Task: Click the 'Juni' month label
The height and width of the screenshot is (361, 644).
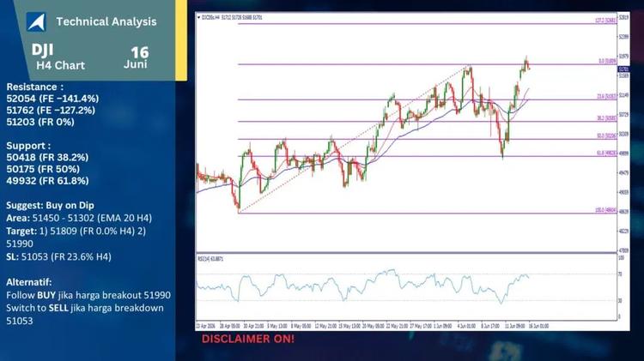Action: click(x=136, y=64)
